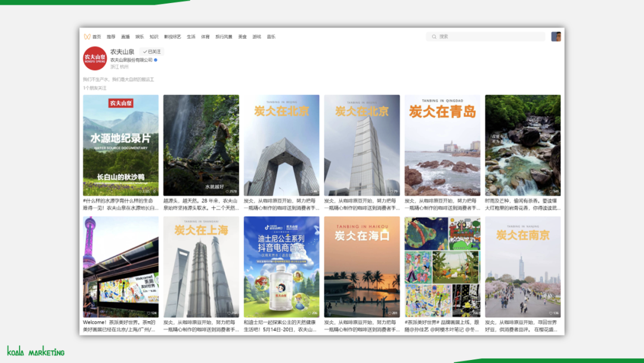Click the blue verified badge icon

(x=156, y=60)
